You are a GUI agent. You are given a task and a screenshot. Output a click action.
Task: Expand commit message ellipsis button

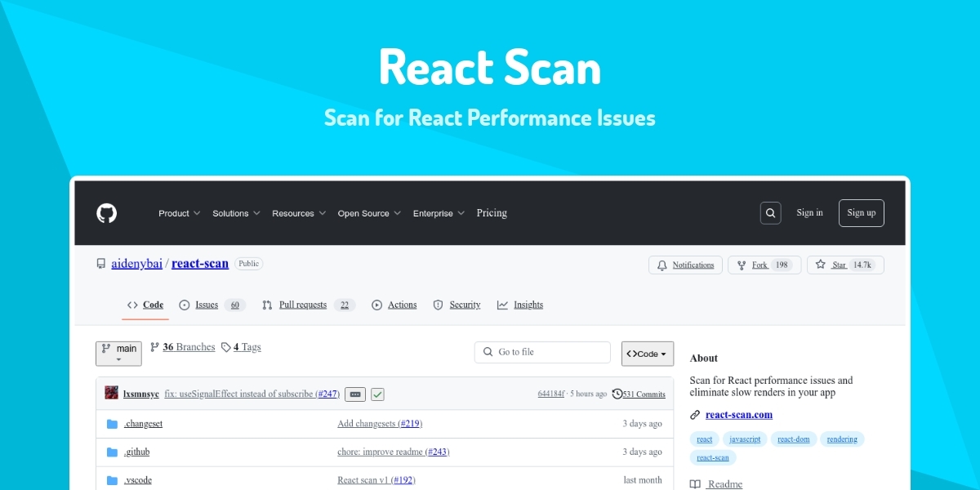point(354,394)
